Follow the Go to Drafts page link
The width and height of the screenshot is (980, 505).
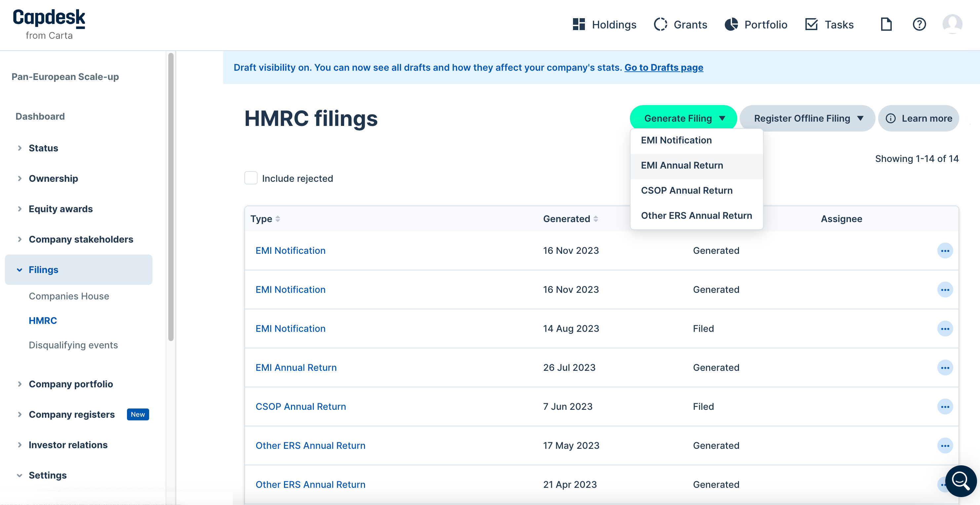tap(664, 67)
